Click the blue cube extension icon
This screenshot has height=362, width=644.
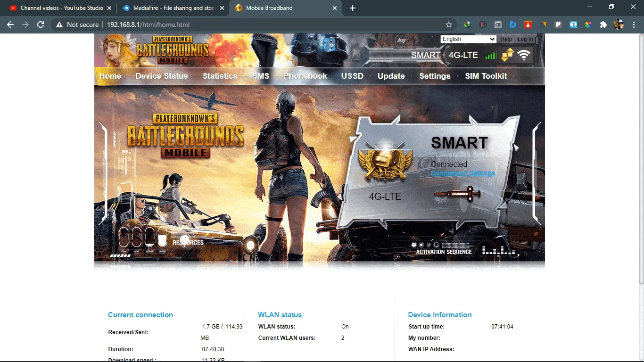point(573,25)
